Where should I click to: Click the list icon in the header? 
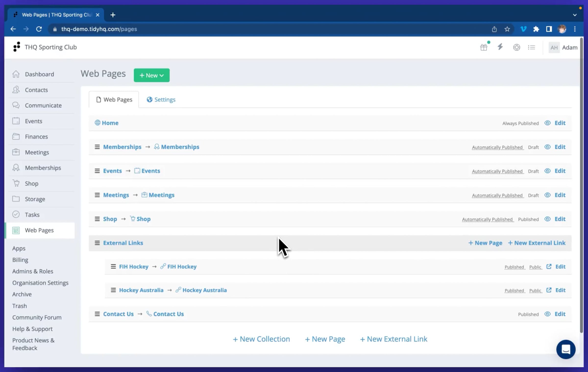tap(531, 47)
